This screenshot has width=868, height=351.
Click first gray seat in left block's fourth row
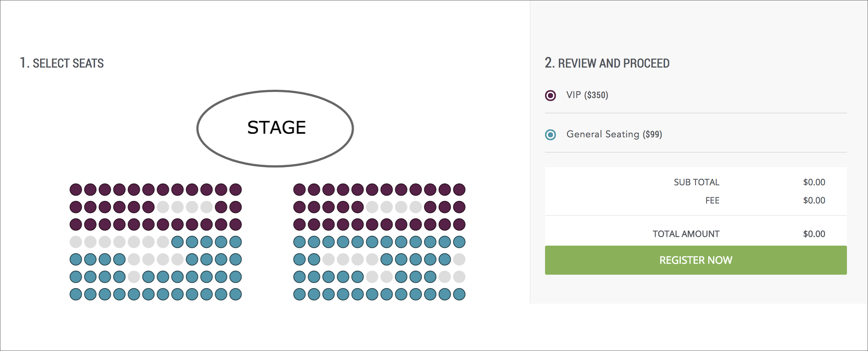[76, 242]
